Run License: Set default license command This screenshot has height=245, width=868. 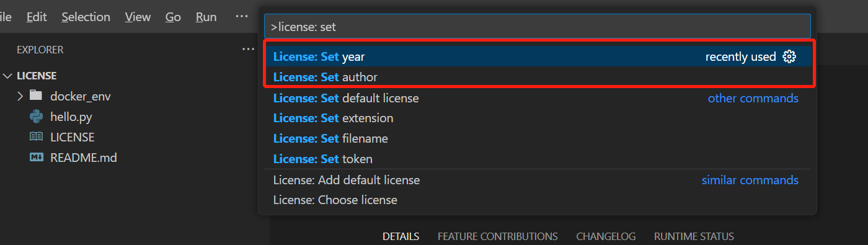pyautogui.click(x=538, y=98)
